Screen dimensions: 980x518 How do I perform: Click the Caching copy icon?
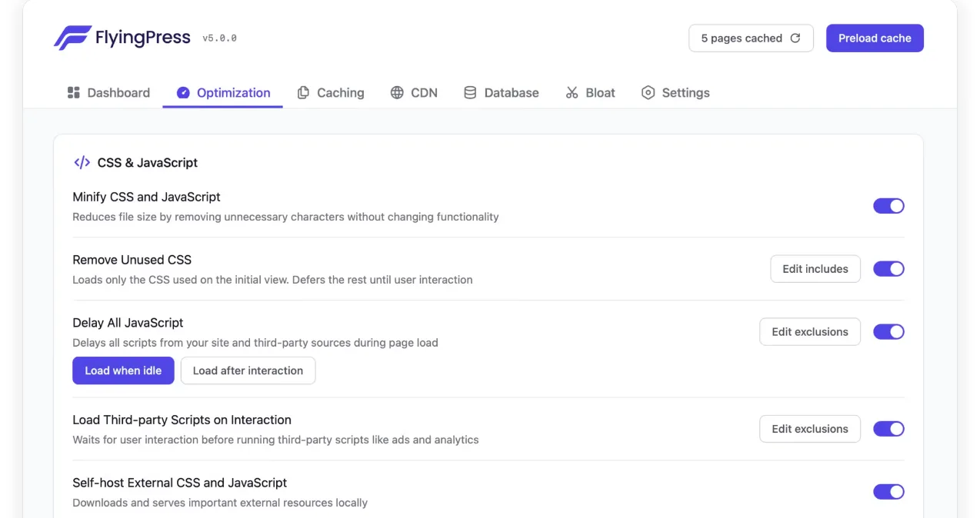coord(303,92)
